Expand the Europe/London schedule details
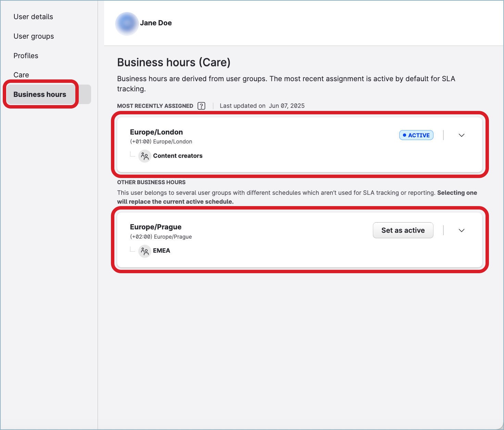 [x=461, y=135]
